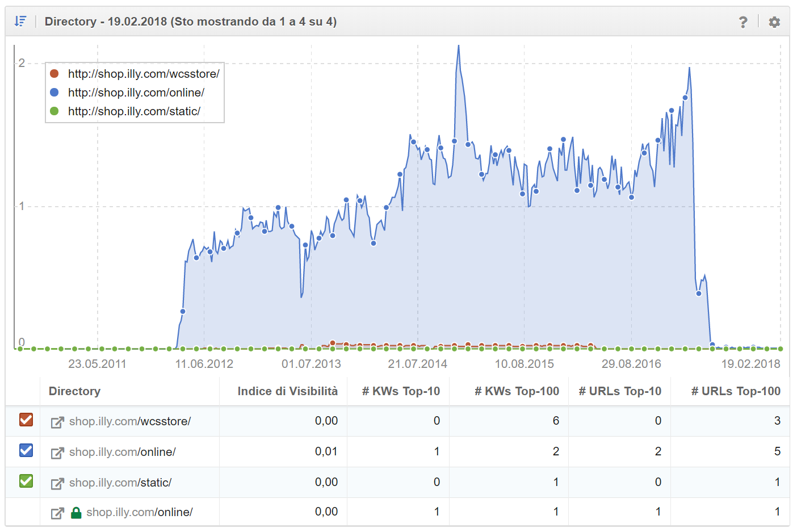
Task: Open the shop.illy.com/wcsstore/ link
Action: (x=130, y=421)
